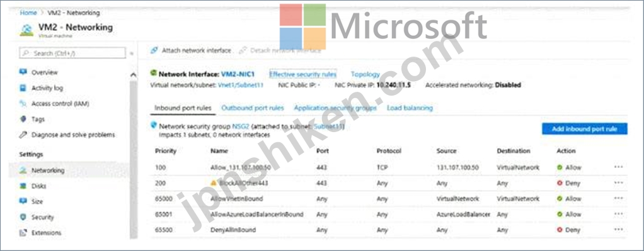Open the Size settings item
The width and height of the screenshot is (644, 251).
point(37,201)
